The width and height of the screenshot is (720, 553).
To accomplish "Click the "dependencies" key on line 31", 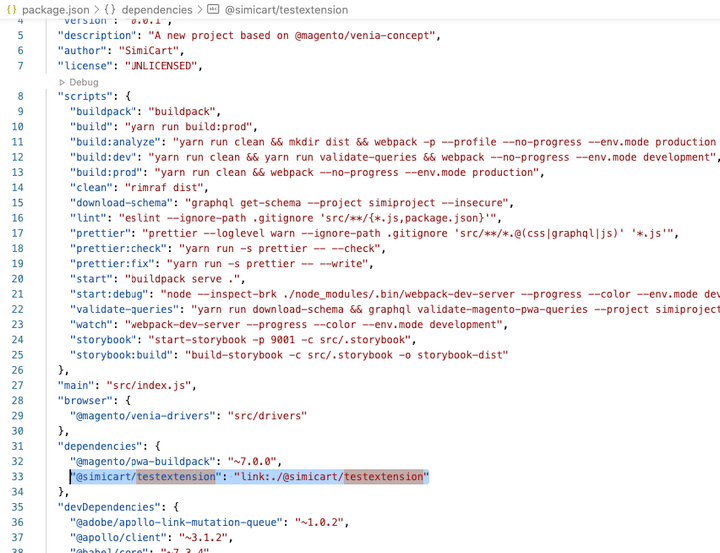I will click(x=100, y=446).
